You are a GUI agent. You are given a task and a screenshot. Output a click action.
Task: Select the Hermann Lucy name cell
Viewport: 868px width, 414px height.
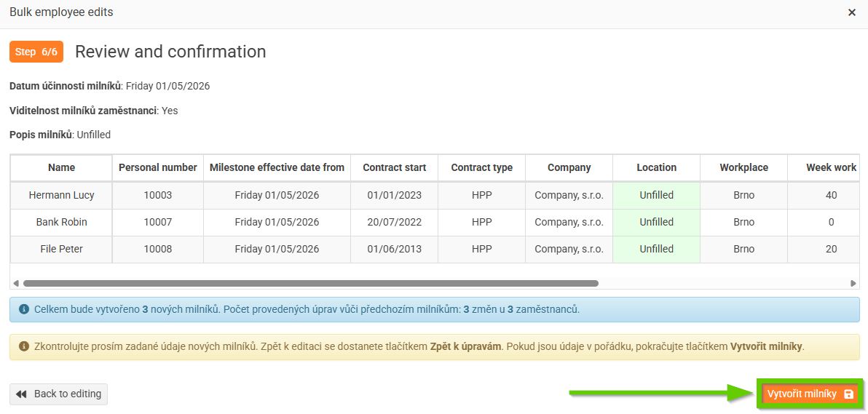tap(61, 195)
